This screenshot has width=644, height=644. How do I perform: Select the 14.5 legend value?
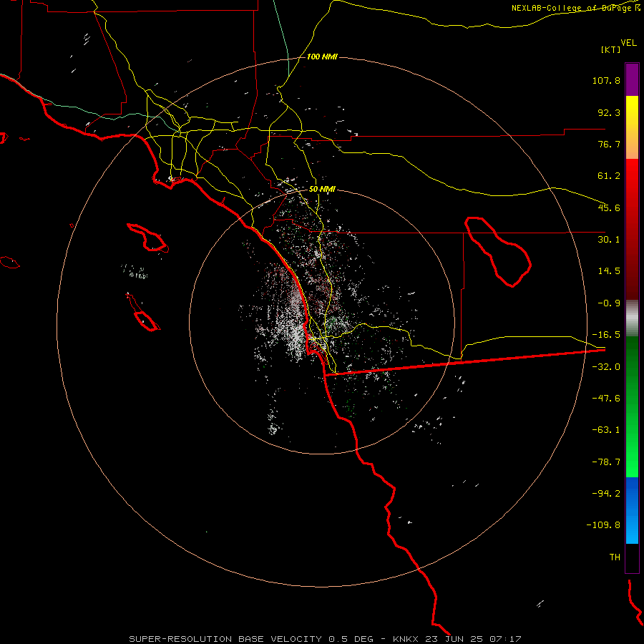(609, 271)
